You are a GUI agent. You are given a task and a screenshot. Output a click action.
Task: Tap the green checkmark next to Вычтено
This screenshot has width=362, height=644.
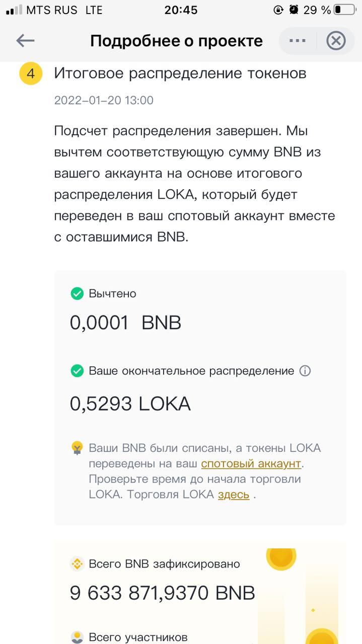click(77, 293)
